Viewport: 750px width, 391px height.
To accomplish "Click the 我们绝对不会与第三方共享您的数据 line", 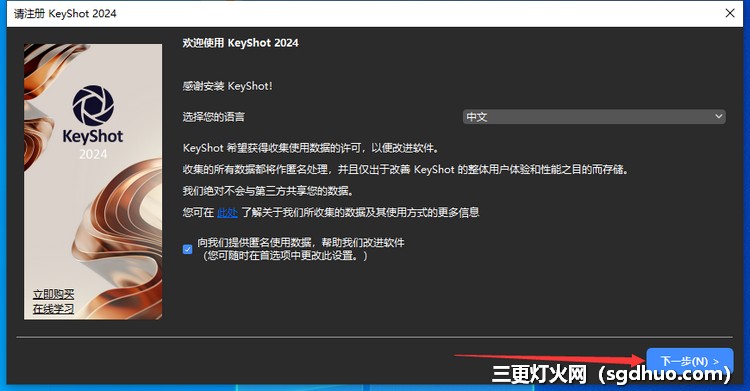I will 268,191.
